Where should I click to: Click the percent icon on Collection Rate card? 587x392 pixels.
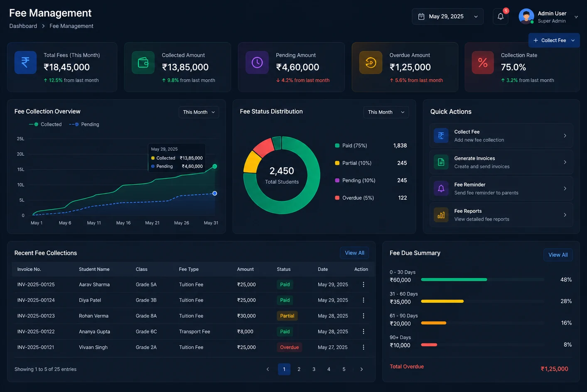coord(483,62)
